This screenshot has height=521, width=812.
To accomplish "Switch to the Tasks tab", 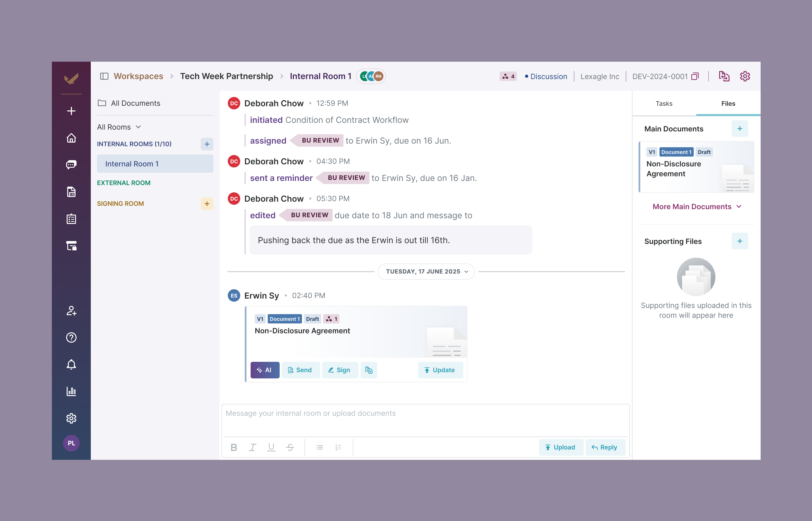I will [664, 103].
